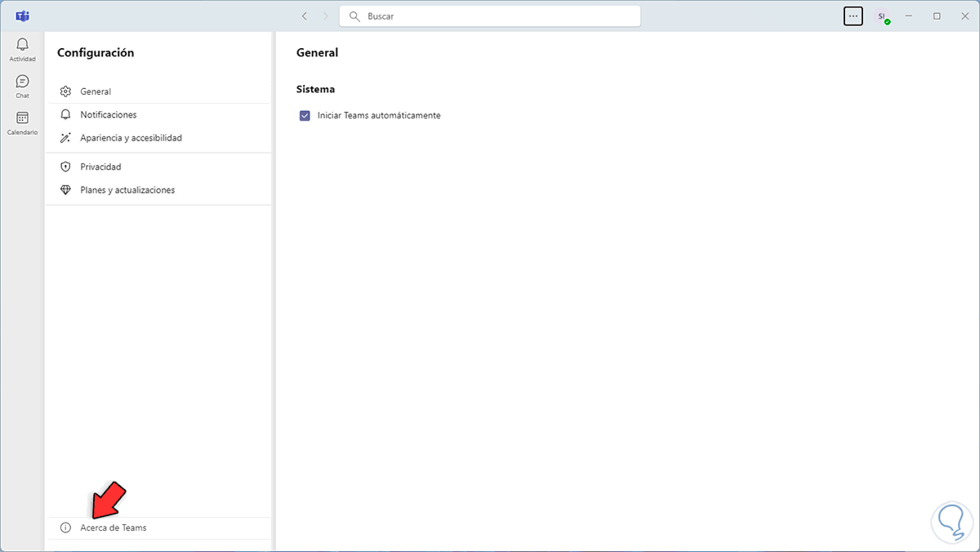Viewport: 980px width, 552px height.
Task: Open the three-dots settings and more menu
Action: pos(853,16)
